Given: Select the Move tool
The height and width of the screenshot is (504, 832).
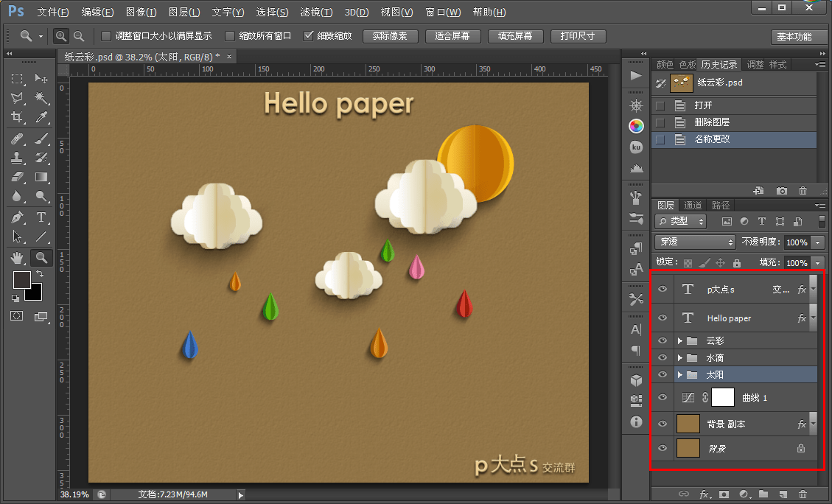Looking at the screenshot, I should (x=41, y=79).
